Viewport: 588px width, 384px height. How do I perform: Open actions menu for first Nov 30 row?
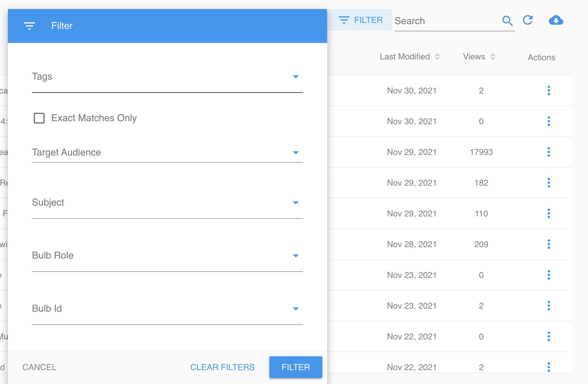pyautogui.click(x=549, y=90)
